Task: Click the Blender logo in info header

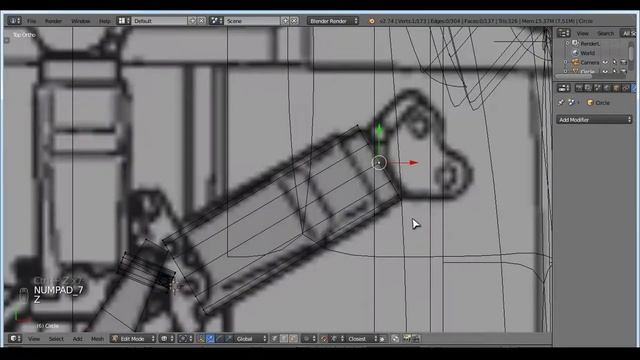Action: [x=371, y=21]
